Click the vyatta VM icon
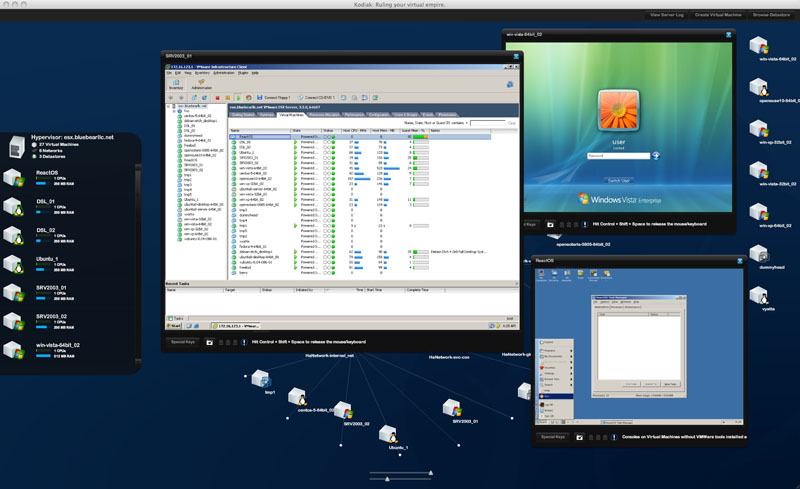Image resolution: width=800 pixels, height=489 pixels. tap(759, 296)
